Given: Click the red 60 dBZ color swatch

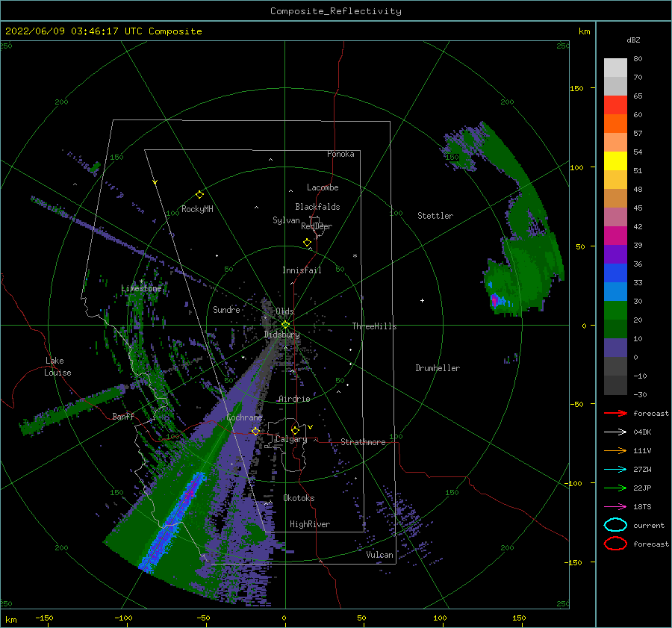Looking at the screenshot, I should (x=615, y=105).
